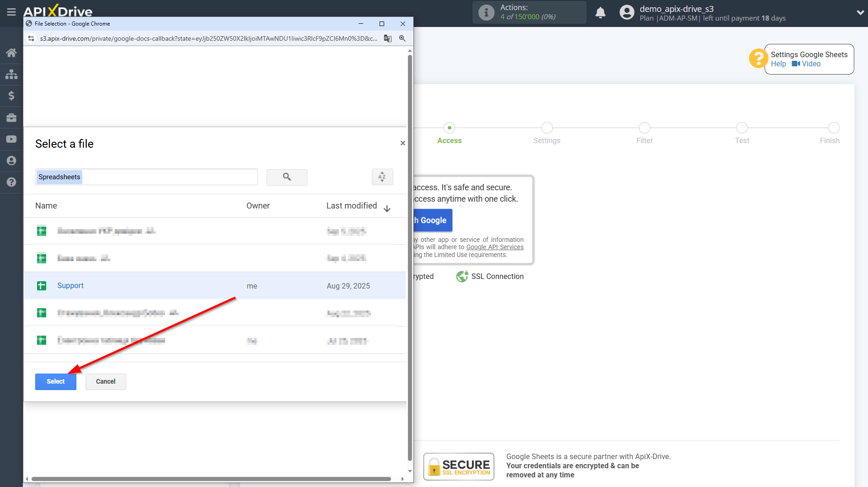Maximize the File Selection Chrome window
This screenshot has width=868, height=487.
(x=382, y=23)
